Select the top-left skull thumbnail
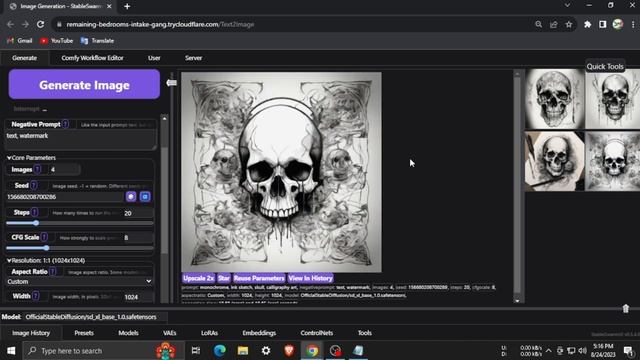Viewport: 640px width, 360px height. click(554, 99)
